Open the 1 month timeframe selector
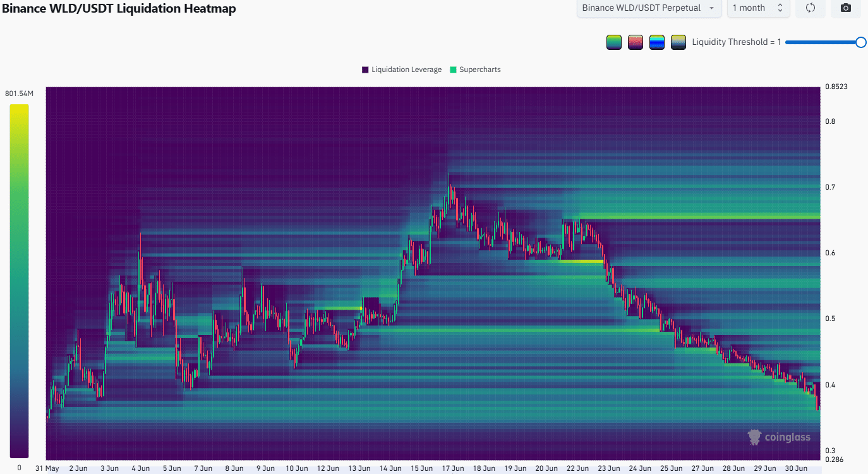868x474 pixels. [758, 8]
